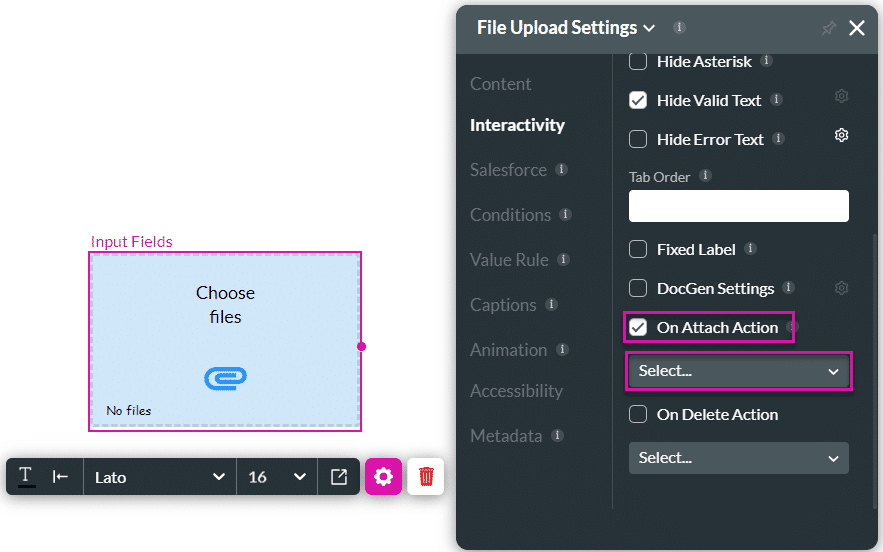
Task: Enable the Hide Asterisk checkbox
Action: [x=638, y=61]
